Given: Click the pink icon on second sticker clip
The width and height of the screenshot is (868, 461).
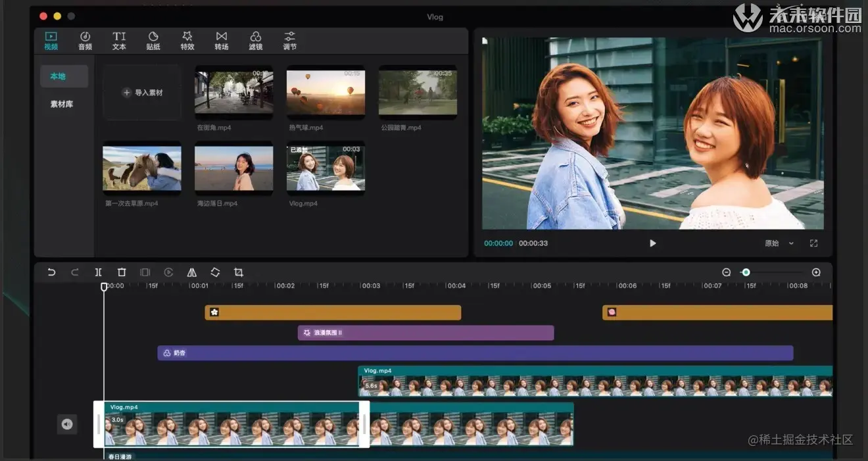Looking at the screenshot, I should pyautogui.click(x=612, y=312).
